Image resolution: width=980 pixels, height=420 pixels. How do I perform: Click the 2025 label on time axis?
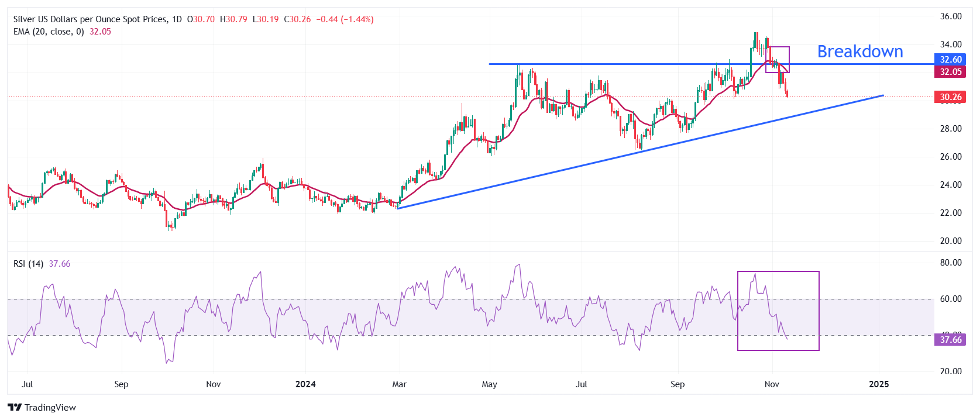click(879, 384)
